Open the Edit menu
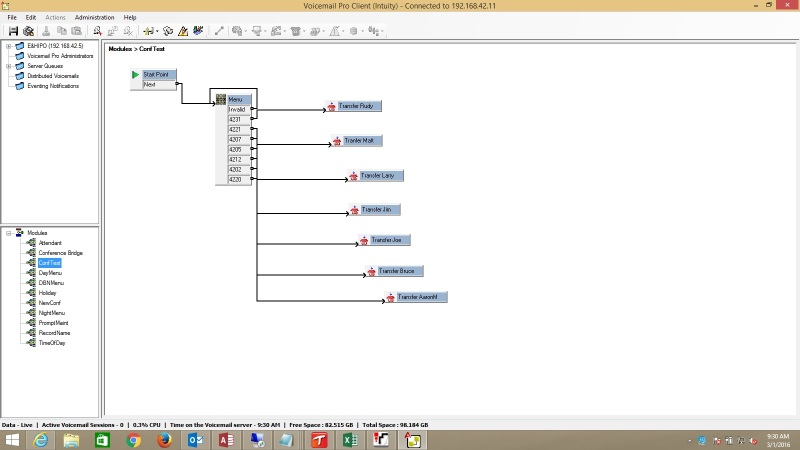Viewport: 800px width, 450px height. pyautogui.click(x=31, y=17)
